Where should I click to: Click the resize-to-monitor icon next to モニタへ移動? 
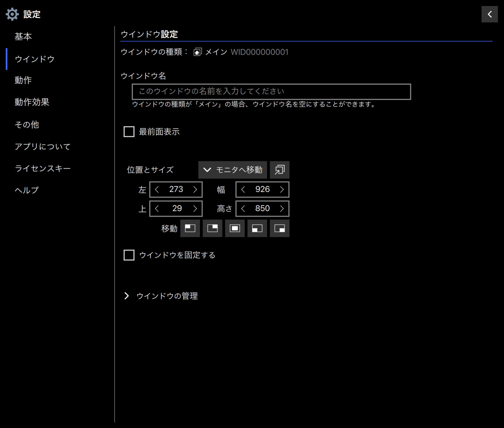280,170
